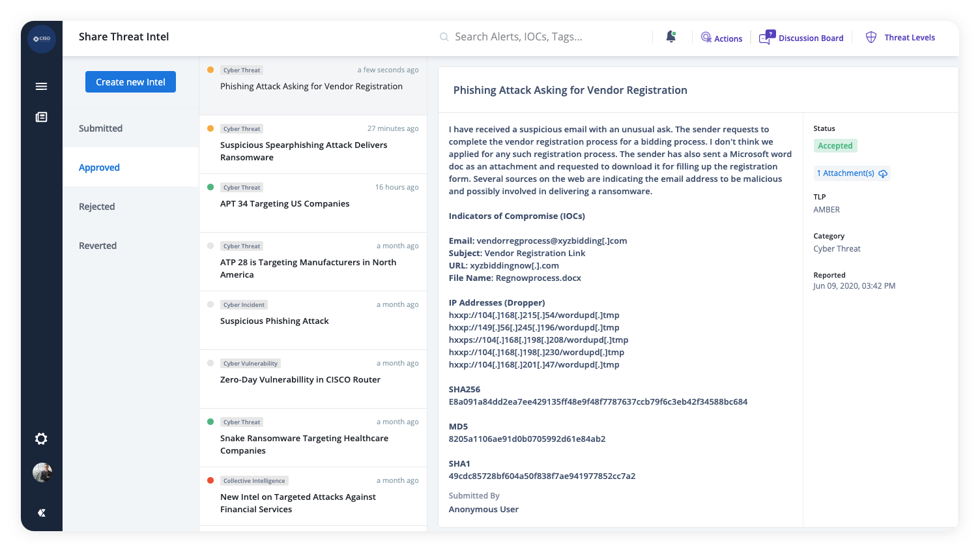Screen dimensions: 980x552
Task: Click the red dot on New Intel item
Action: click(210, 480)
